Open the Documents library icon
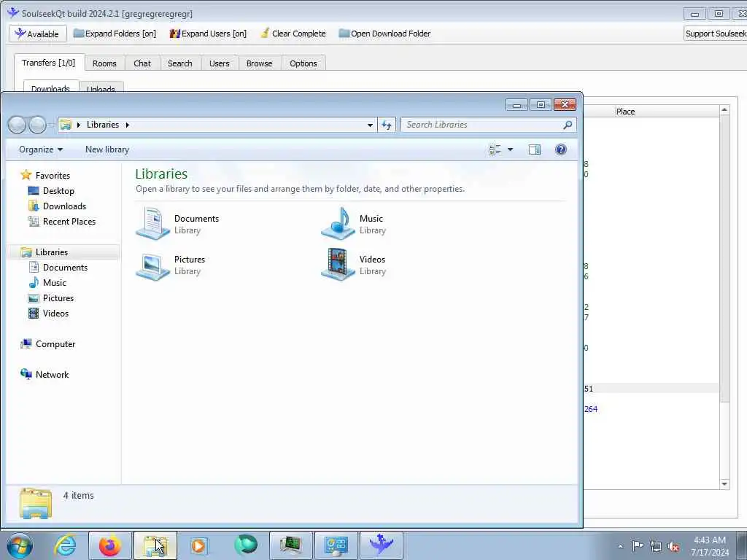747x560 pixels. (152, 223)
